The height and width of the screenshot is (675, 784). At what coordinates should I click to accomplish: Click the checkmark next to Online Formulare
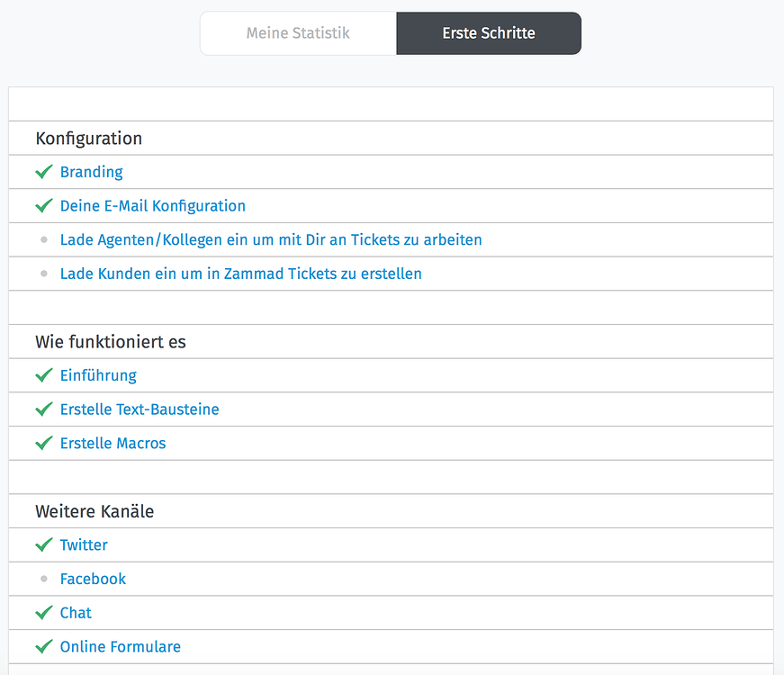tap(43, 646)
